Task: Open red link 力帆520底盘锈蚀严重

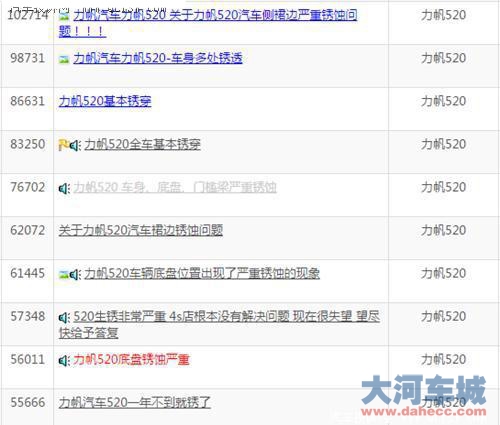Action: [x=131, y=359]
